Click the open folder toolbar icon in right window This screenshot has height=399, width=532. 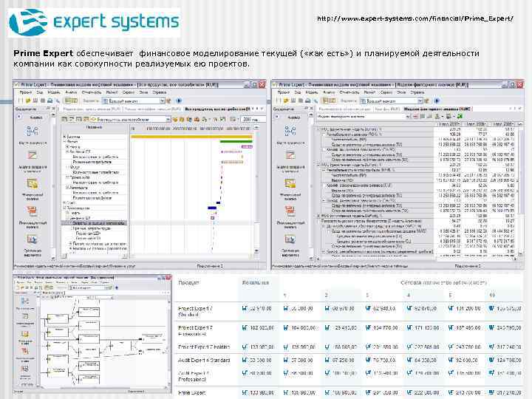pyautogui.click(x=286, y=100)
